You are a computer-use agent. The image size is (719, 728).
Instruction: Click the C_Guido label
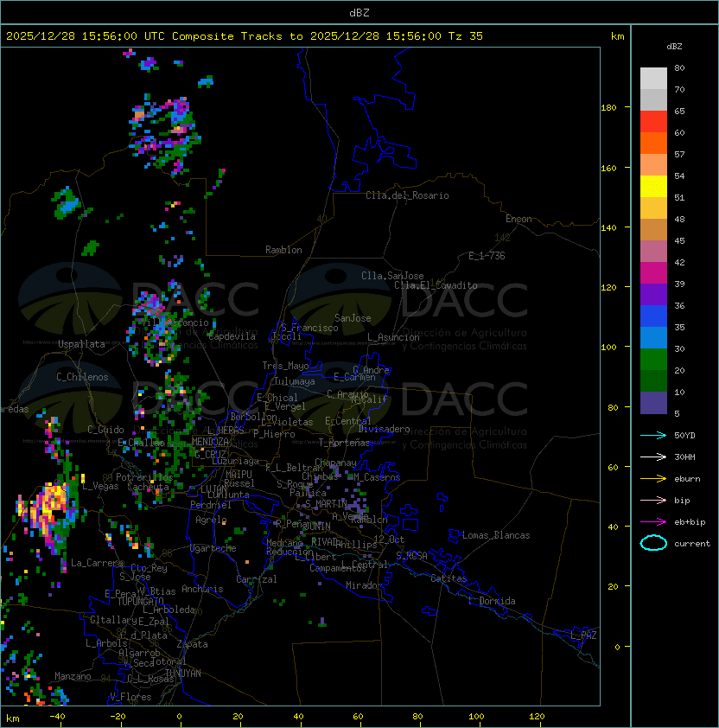tap(105, 430)
